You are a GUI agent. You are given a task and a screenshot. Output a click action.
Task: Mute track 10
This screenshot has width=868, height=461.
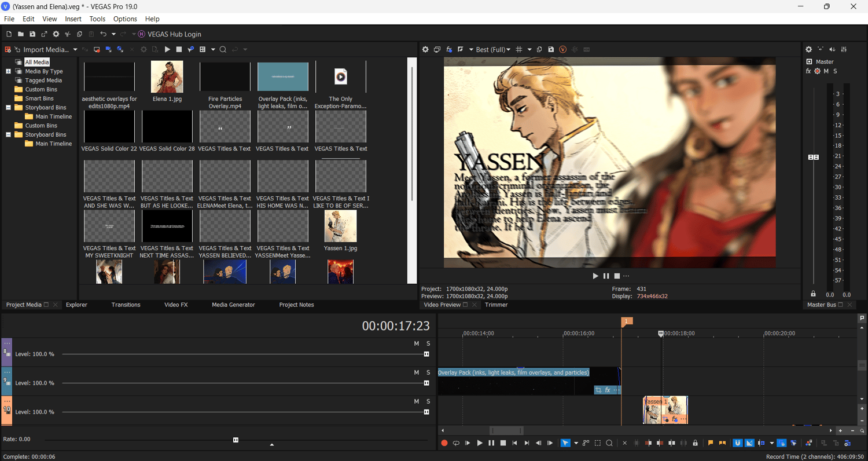click(x=416, y=401)
